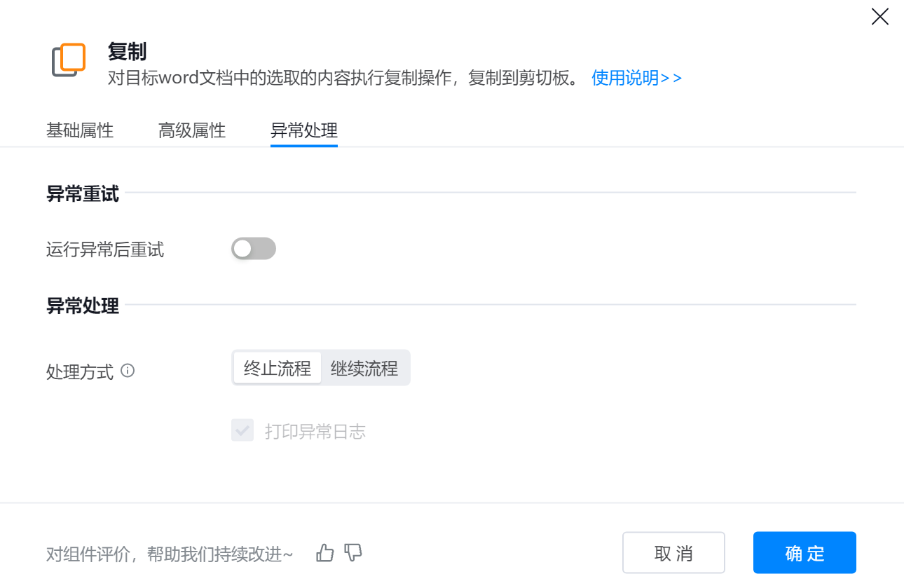904x588 pixels.
Task: Toggle the 打印异常日志 checkbox
Action: point(242,430)
